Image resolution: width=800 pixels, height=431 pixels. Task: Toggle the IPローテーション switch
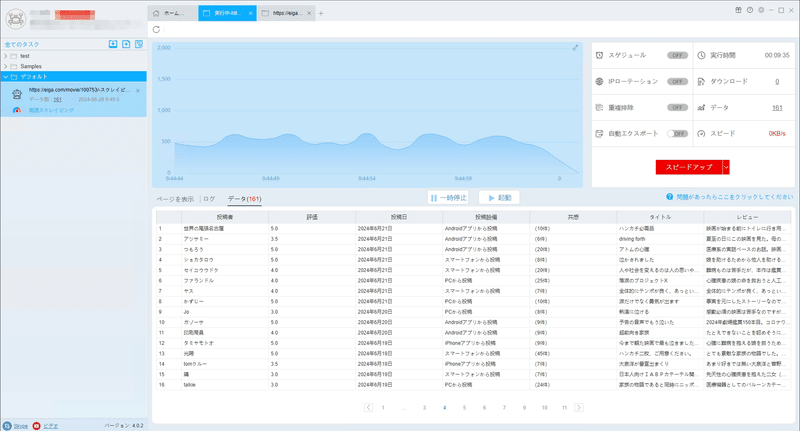[677, 82]
